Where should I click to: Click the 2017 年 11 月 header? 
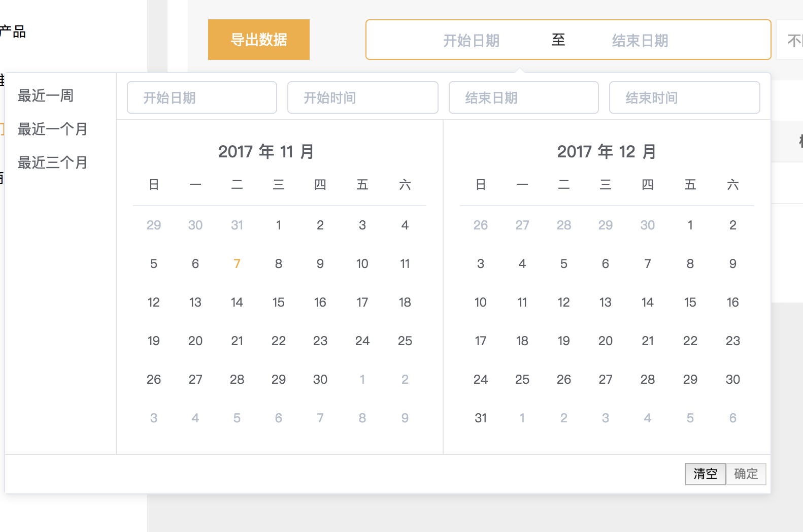pos(266,151)
